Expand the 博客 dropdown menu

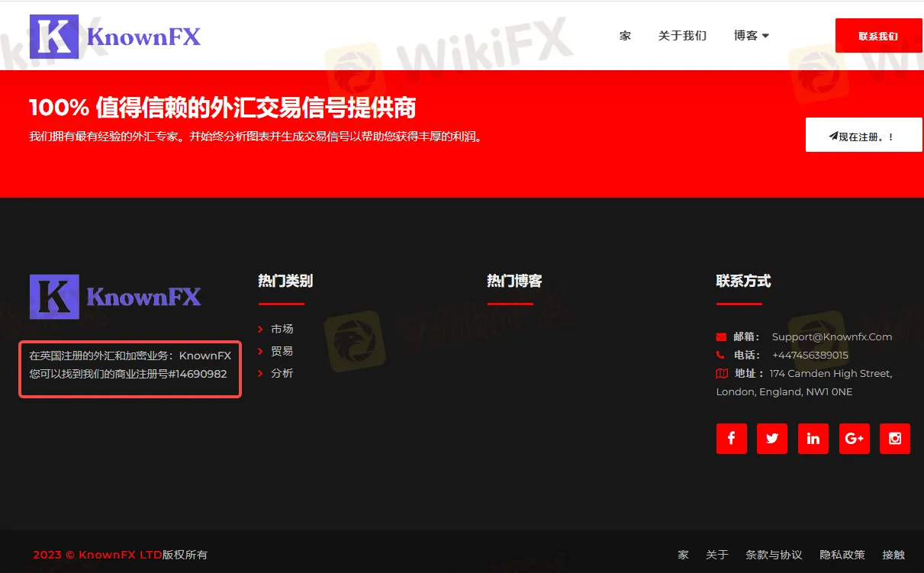(x=751, y=35)
